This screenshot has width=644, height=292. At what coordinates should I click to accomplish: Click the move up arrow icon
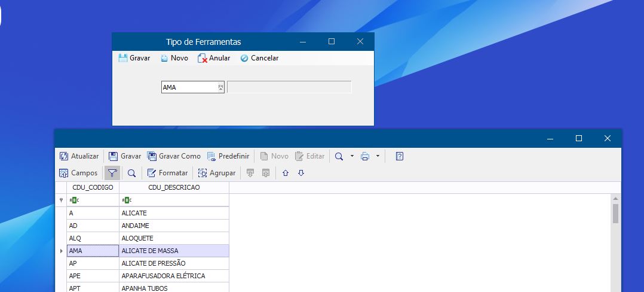[286, 173]
